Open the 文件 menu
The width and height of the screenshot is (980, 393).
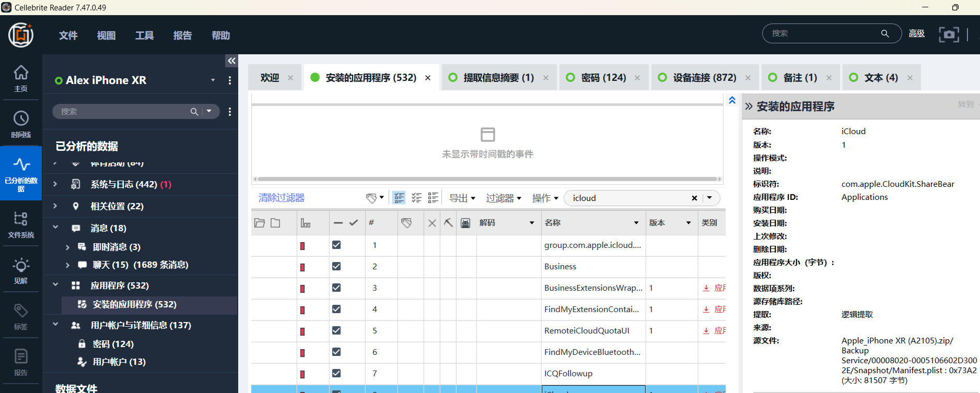point(68,35)
